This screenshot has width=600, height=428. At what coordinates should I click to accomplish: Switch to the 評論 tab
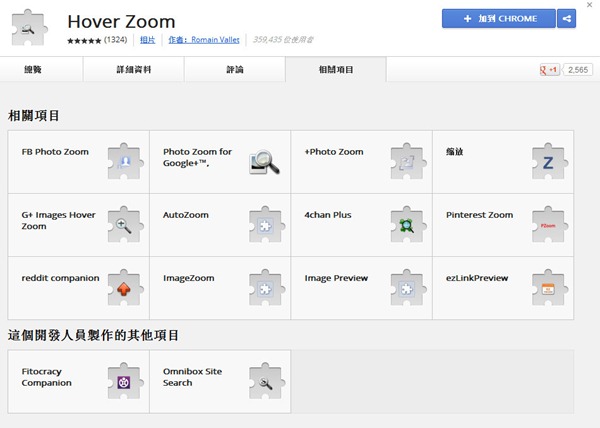click(235, 70)
